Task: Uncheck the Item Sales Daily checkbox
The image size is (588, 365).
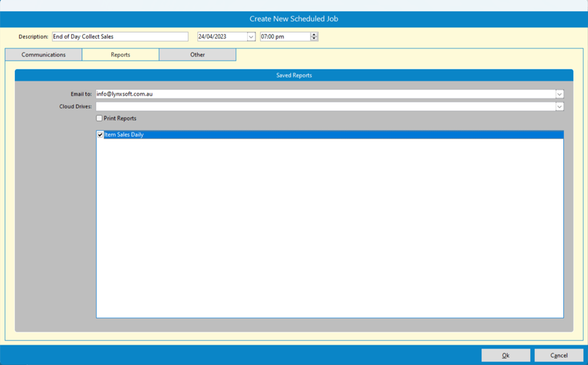Action: pos(100,135)
